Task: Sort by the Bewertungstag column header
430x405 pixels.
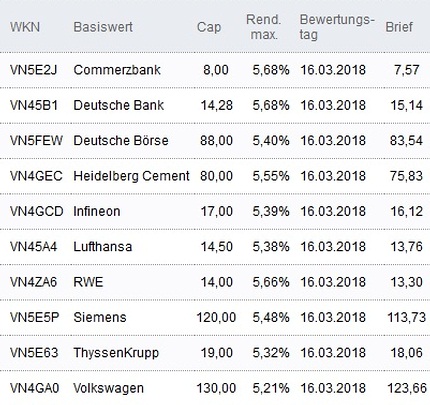Action: tap(337, 27)
